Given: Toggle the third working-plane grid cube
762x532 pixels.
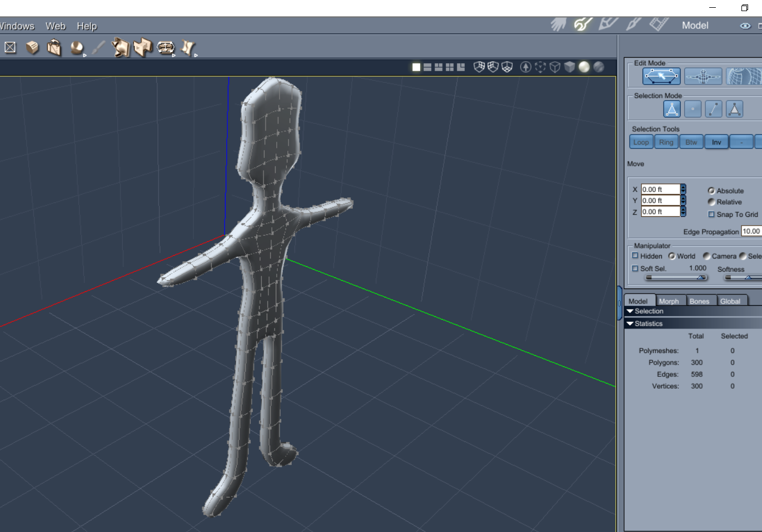Looking at the screenshot, I should tap(507, 67).
